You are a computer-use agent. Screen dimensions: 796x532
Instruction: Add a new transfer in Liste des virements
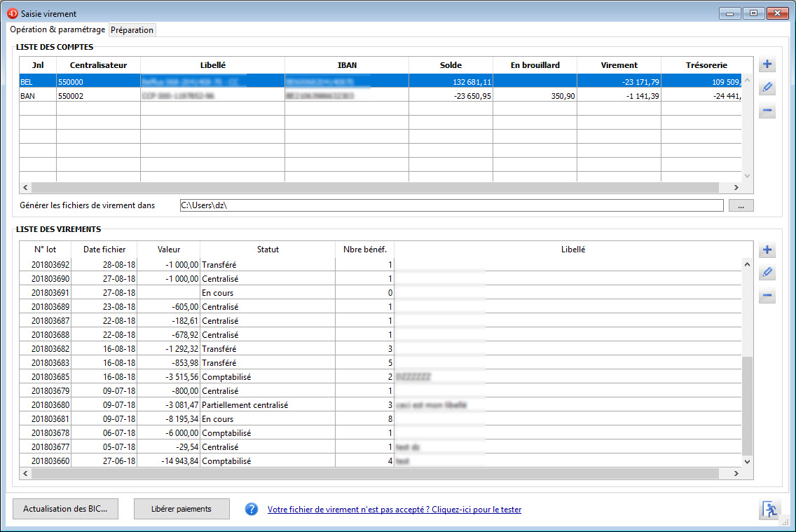767,250
